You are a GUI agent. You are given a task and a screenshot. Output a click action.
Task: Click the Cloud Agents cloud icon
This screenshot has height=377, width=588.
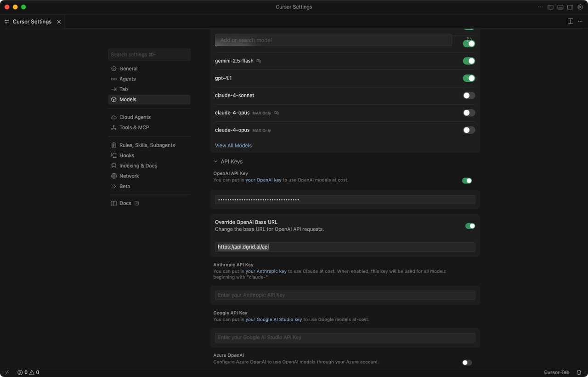[x=113, y=117]
